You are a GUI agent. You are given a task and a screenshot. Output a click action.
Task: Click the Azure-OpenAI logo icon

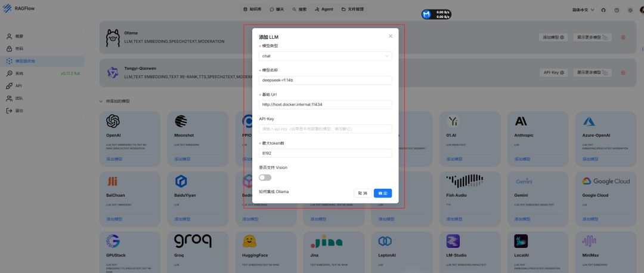click(x=589, y=121)
